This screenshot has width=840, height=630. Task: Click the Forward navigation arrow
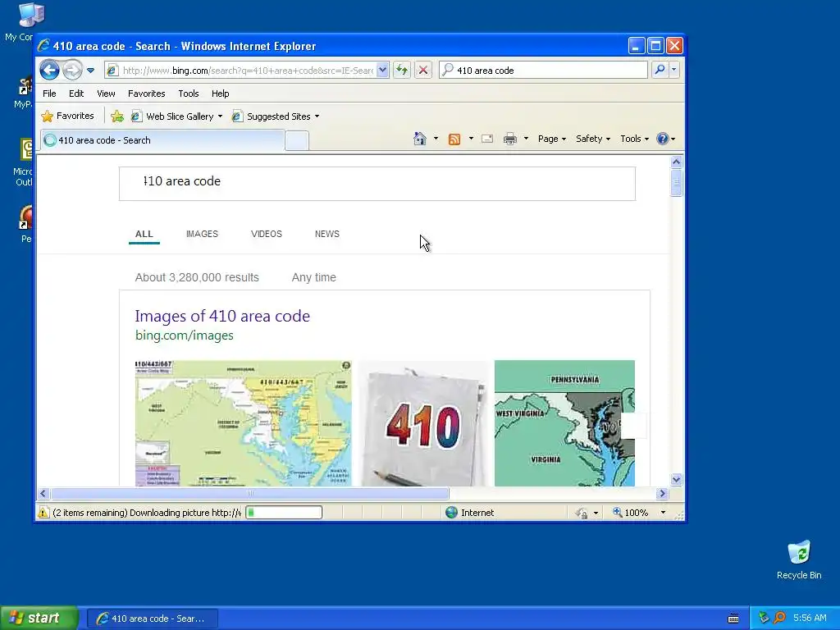tap(72, 70)
